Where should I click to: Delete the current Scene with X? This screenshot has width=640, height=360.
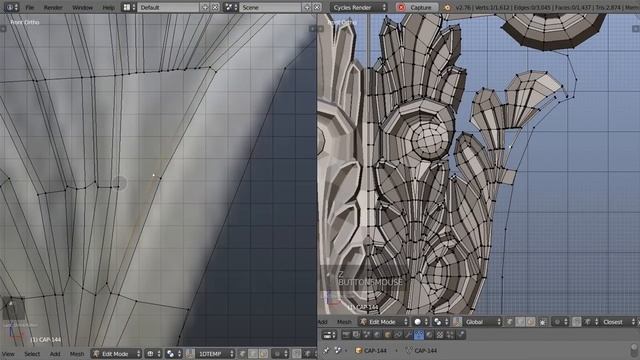point(317,7)
